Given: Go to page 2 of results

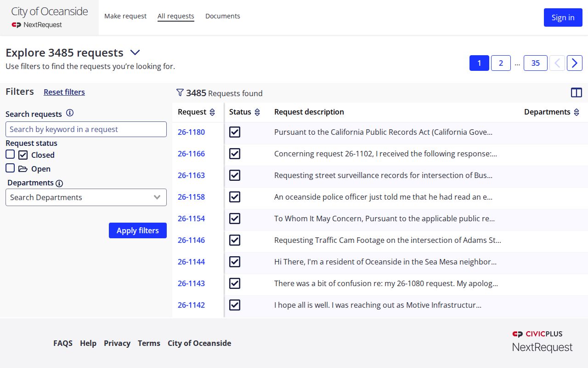Looking at the screenshot, I should (501, 63).
